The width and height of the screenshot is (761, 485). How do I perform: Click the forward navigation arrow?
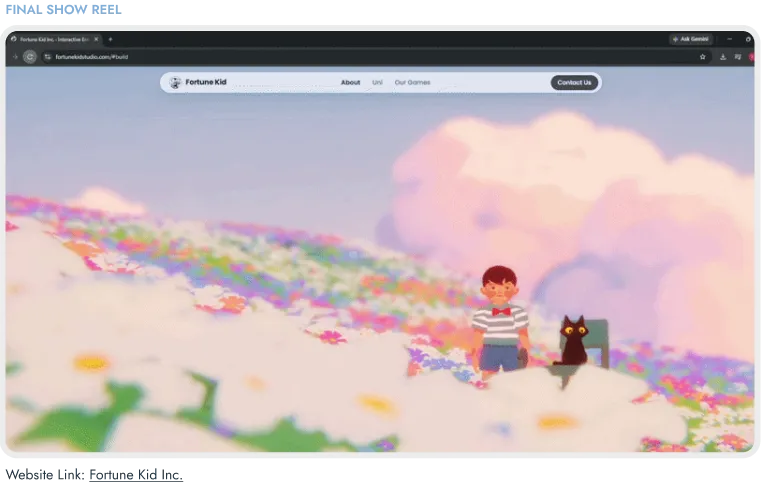pyautogui.click(x=15, y=57)
